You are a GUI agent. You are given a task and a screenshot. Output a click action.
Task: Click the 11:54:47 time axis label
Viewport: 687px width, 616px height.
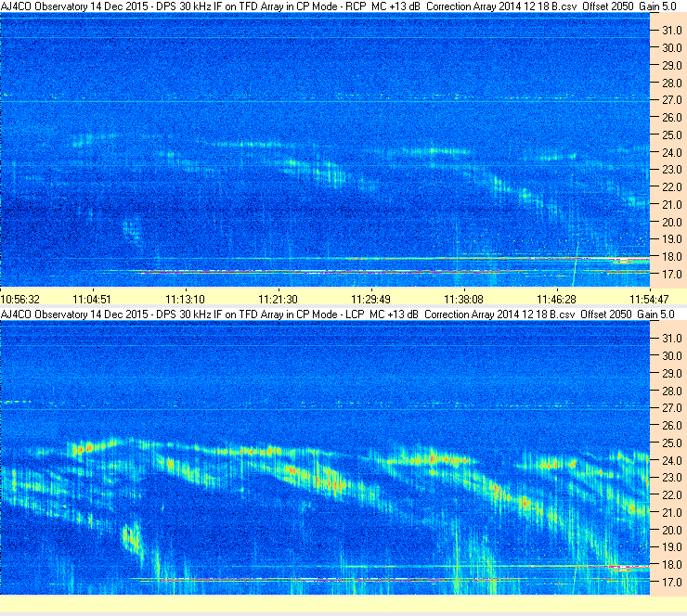pos(649,300)
